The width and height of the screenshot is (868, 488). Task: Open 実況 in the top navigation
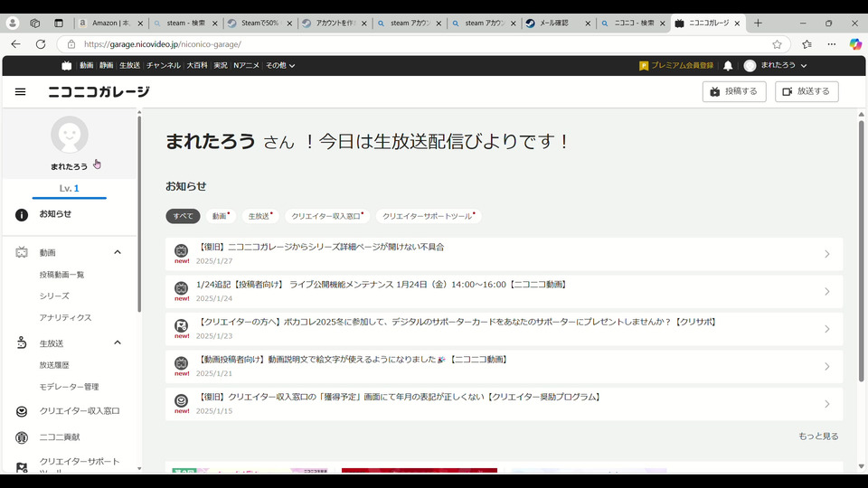pos(221,65)
